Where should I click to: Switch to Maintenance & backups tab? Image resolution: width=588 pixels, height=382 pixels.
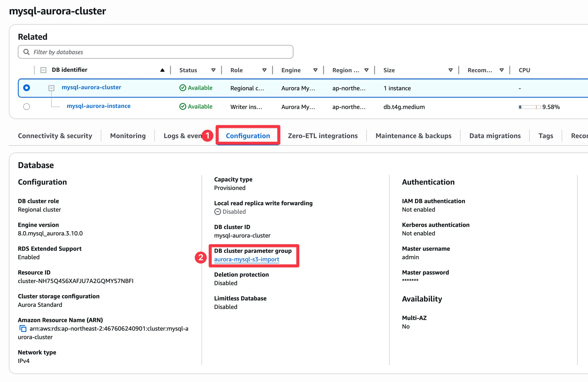[x=413, y=136]
